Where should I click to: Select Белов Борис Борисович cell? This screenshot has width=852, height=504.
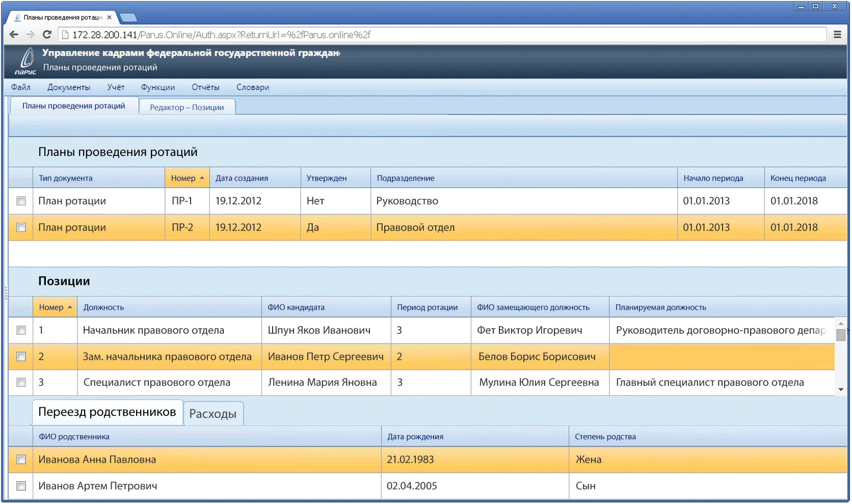[x=540, y=357]
